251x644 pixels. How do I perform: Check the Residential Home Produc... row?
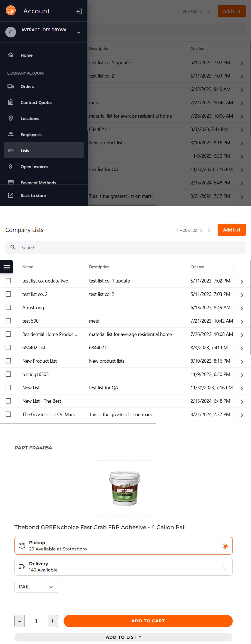click(x=8, y=334)
